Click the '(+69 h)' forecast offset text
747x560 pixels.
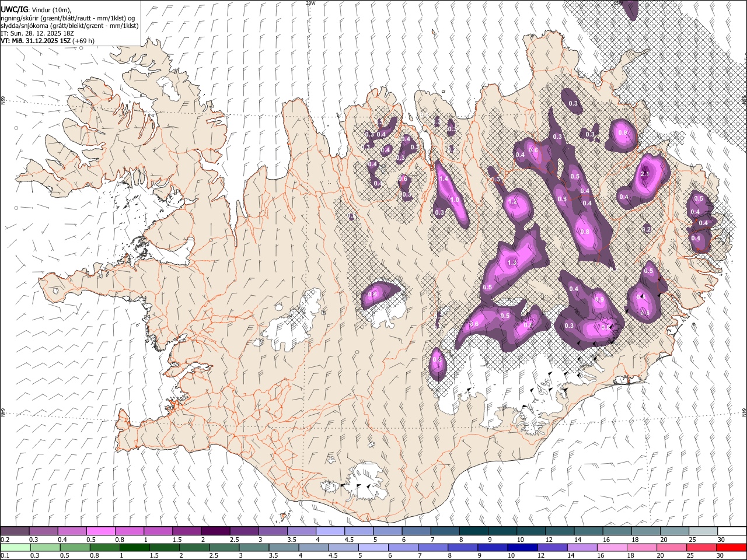[84, 41]
